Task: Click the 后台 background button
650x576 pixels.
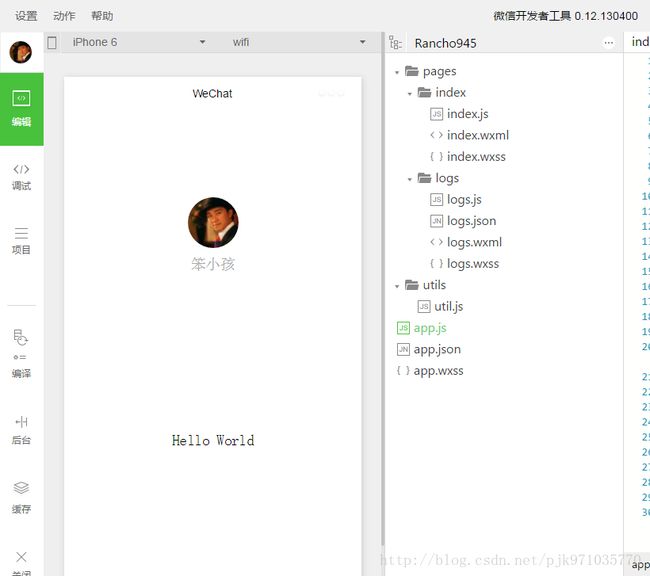Action: tap(21, 430)
